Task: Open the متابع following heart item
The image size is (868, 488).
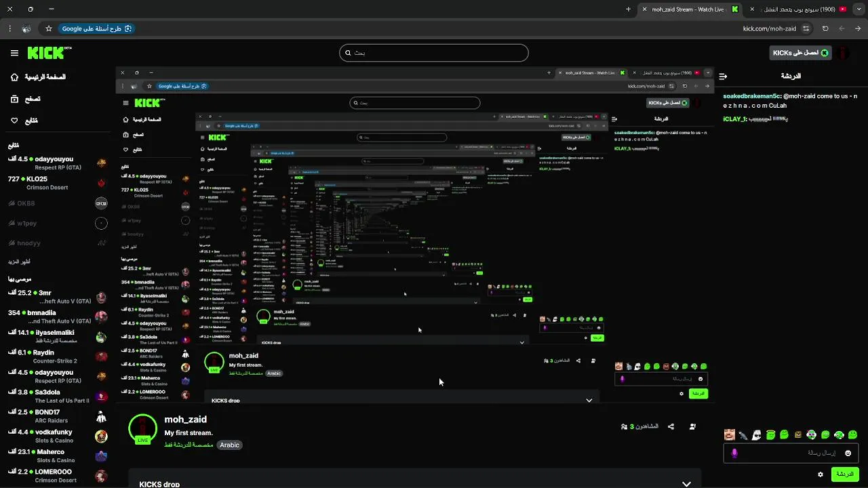Action: coord(24,121)
